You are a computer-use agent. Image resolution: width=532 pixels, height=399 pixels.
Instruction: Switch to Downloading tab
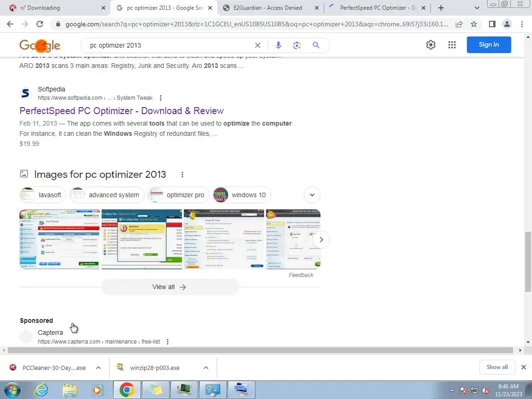click(54, 8)
